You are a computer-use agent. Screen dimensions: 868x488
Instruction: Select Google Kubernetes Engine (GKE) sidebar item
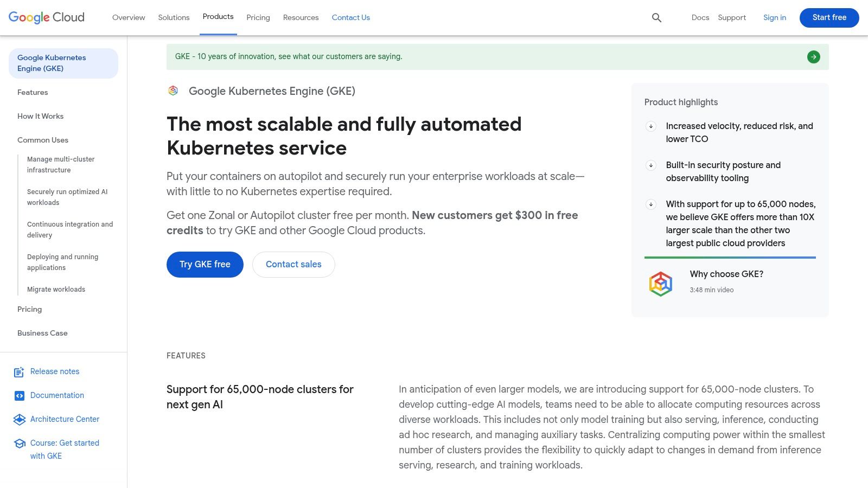63,63
